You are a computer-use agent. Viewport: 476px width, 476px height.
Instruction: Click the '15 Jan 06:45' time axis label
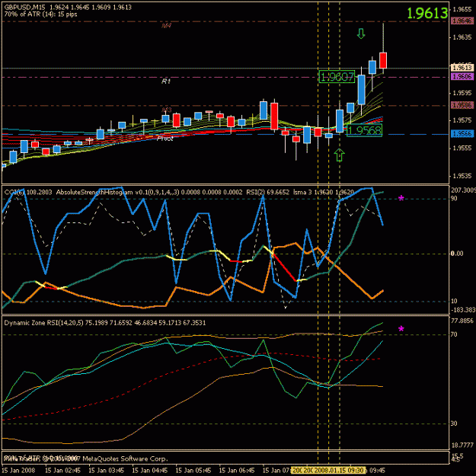tap(237, 470)
